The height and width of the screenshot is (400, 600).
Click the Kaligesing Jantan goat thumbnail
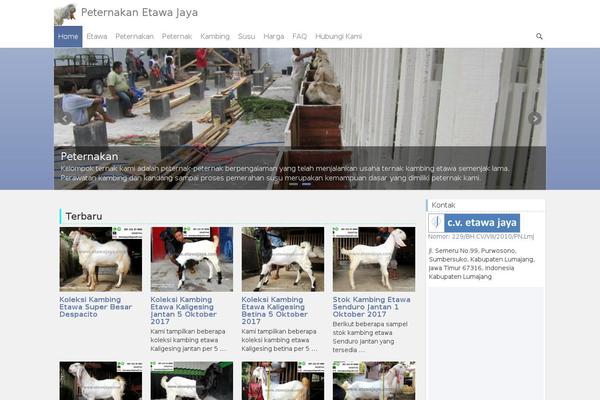point(192,259)
